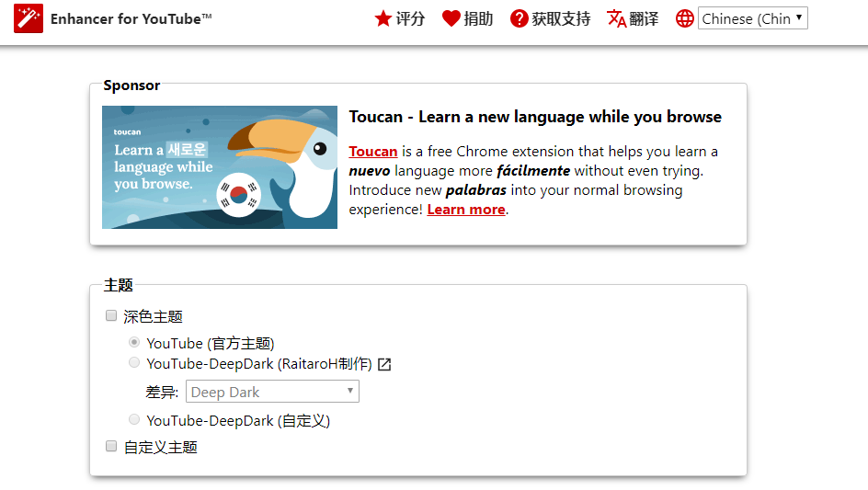Expand the Chinese language dropdown
Viewport: 868px width, 490px height.
(753, 18)
